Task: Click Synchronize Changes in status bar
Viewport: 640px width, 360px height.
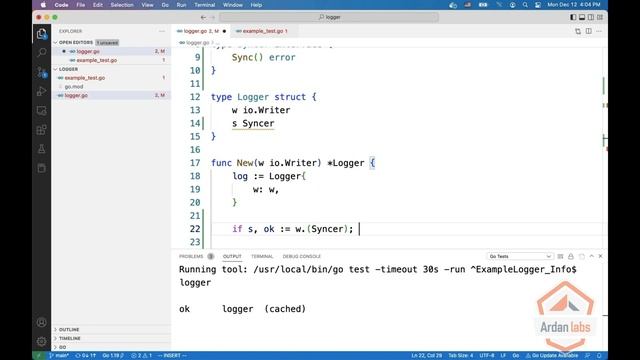Action: tap(85, 356)
